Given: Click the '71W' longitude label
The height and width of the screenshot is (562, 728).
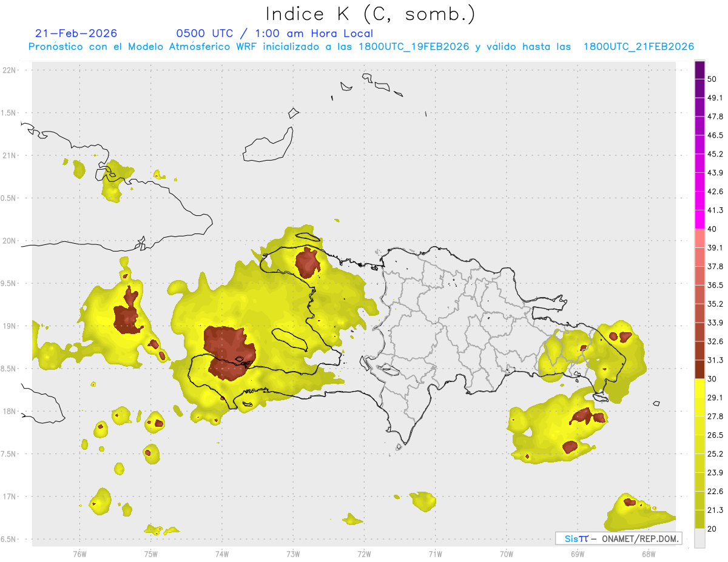Looking at the screenshot, I should [435, 554].
